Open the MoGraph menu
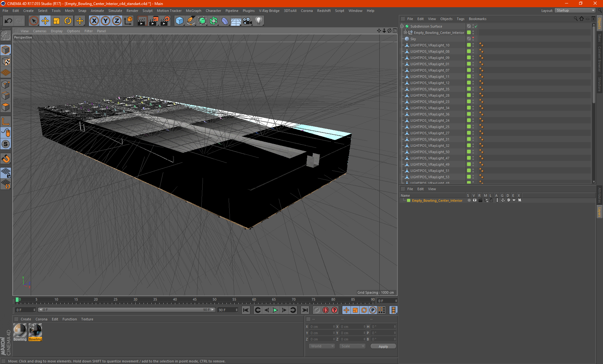This screenshot has width=603, height=364. click(x=193, y=11)
